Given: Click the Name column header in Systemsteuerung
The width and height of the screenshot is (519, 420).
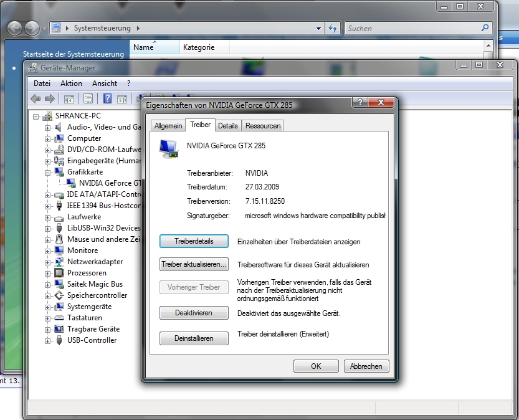Looking at the screenshot, I should click(155, 47).
